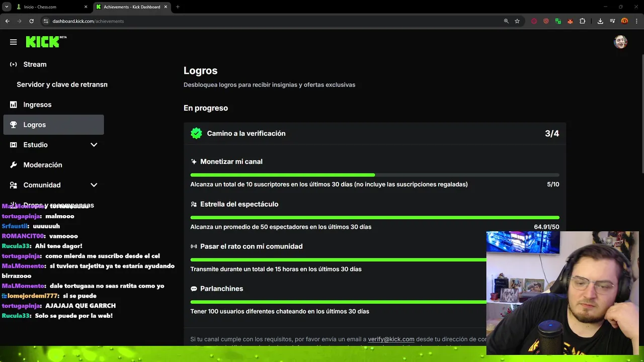The width and height of the screenshot is (644, 362).
Task: Open the browser extensions puzzle icon
Action: click(x=583, y=21)
